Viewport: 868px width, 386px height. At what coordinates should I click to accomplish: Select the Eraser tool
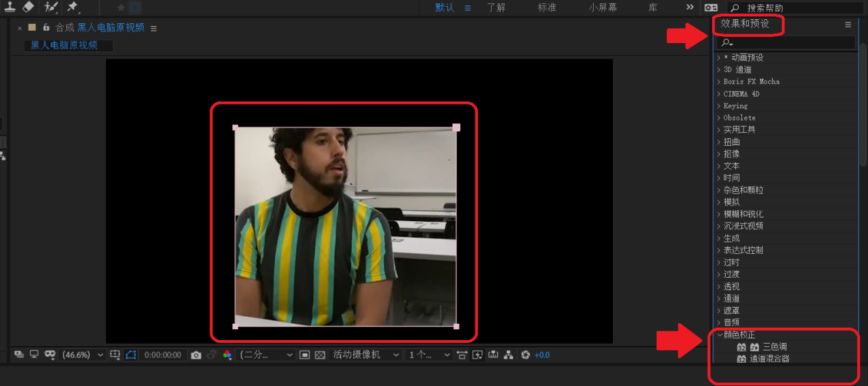pos(28,7)
